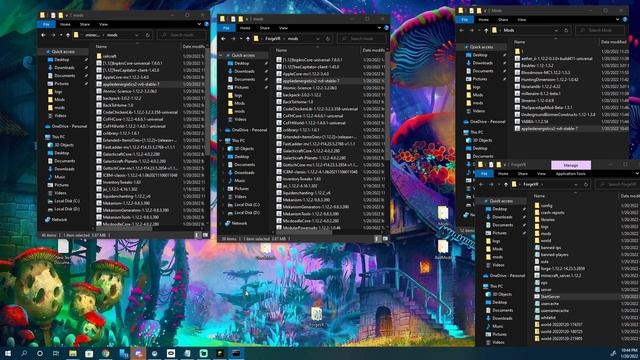This screenshot has width=640, height=360.
Task: Open the Manage tab in the ForgeVR window
Action: (x=571, y=165)
